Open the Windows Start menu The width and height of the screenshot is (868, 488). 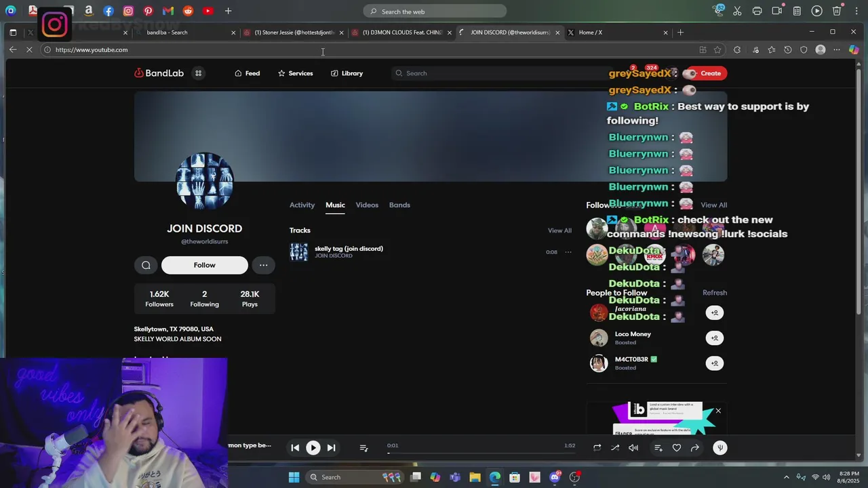coord(294,477)
